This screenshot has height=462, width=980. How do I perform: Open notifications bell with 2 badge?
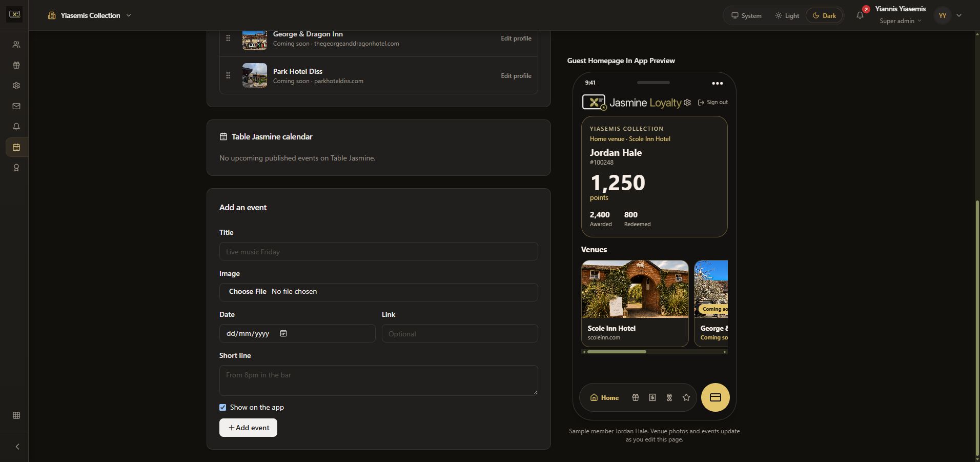click(x=860, y=15)
